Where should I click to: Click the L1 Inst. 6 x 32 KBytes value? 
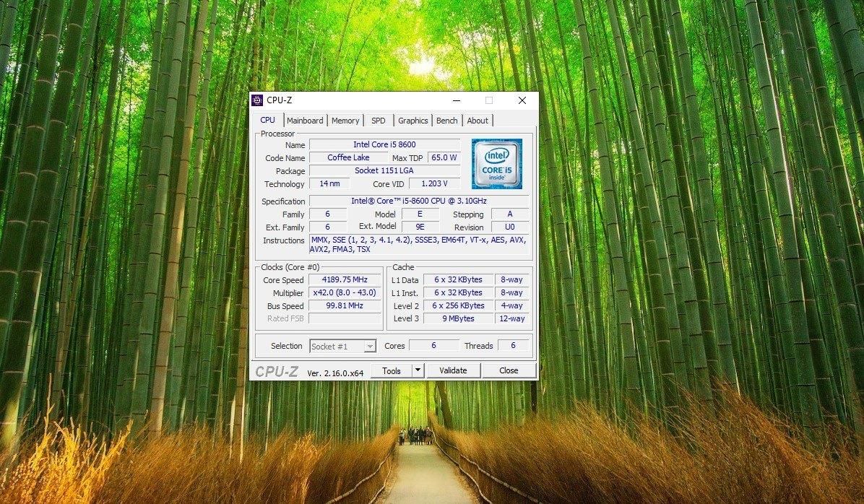(459, 292)
